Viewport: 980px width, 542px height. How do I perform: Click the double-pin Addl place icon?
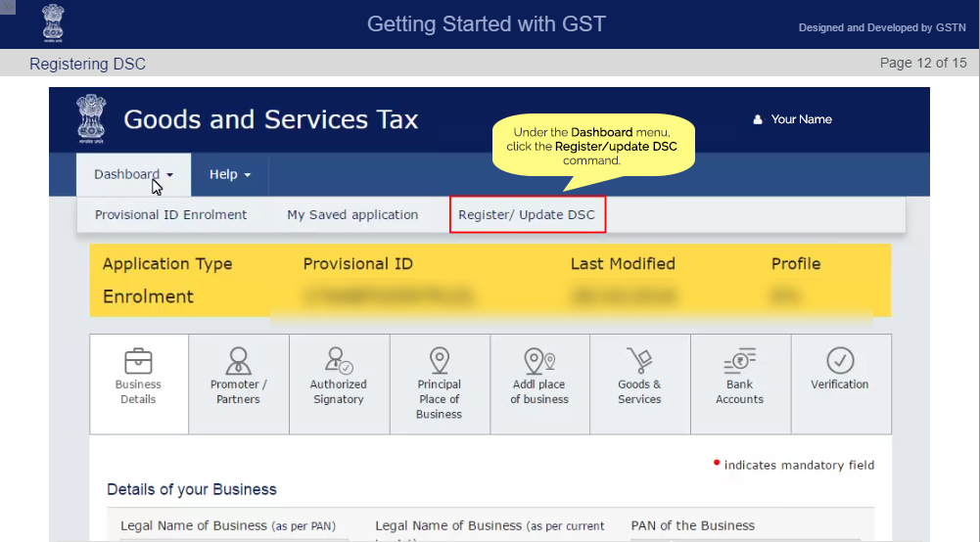tap(539, 361)
